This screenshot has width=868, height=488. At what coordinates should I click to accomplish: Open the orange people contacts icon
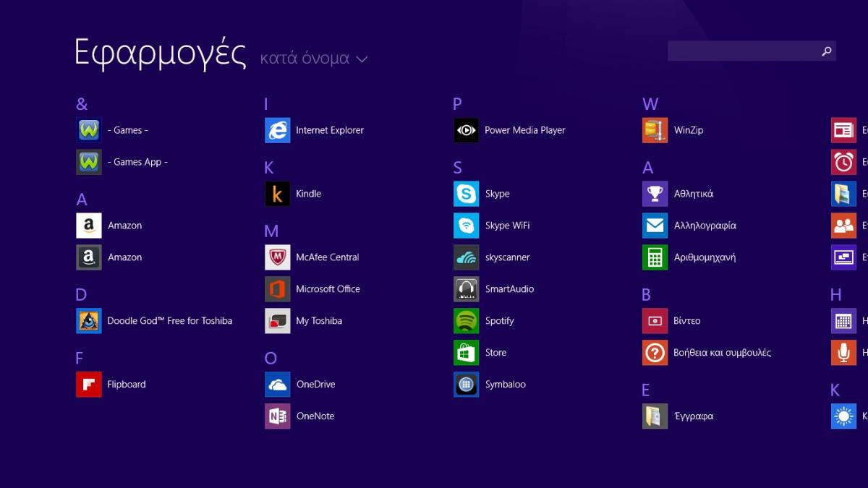844,226
